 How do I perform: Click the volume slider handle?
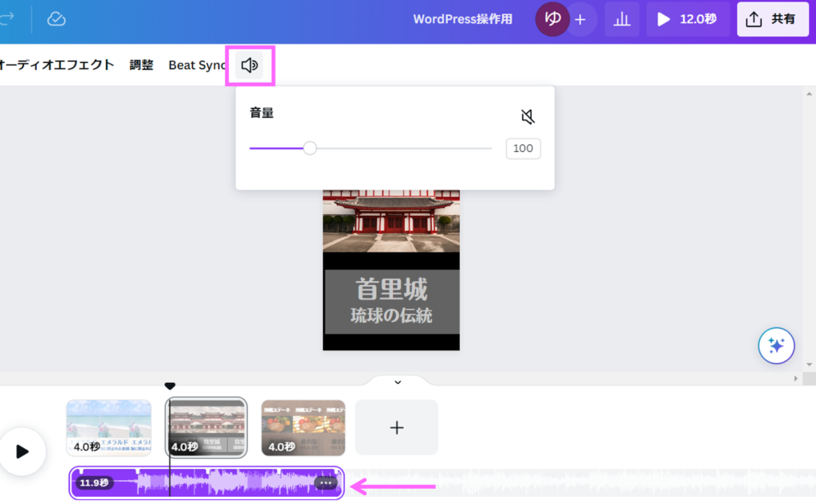[310, 148]
